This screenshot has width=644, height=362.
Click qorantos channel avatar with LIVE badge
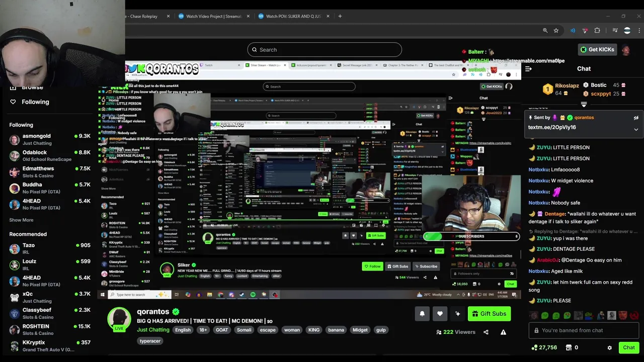[119, 319]
